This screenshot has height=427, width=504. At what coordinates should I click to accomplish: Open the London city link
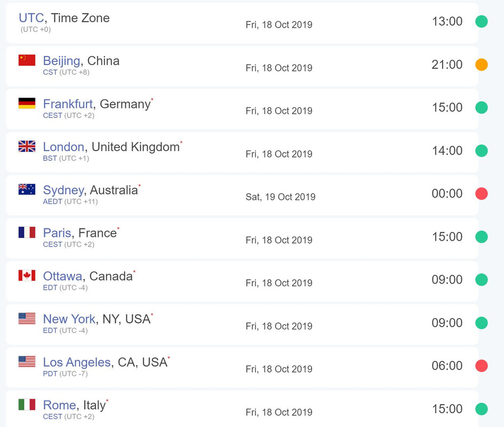click(x=63, y=147)
